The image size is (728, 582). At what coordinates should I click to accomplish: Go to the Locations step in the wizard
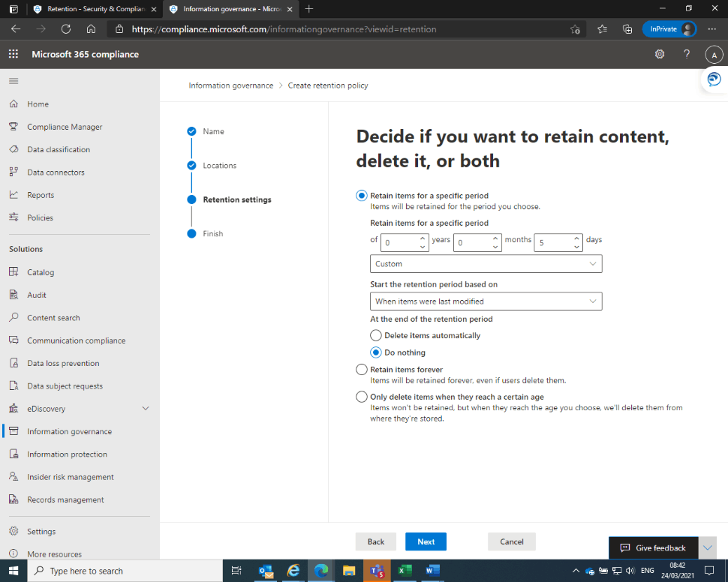click(x=219, y=165)
